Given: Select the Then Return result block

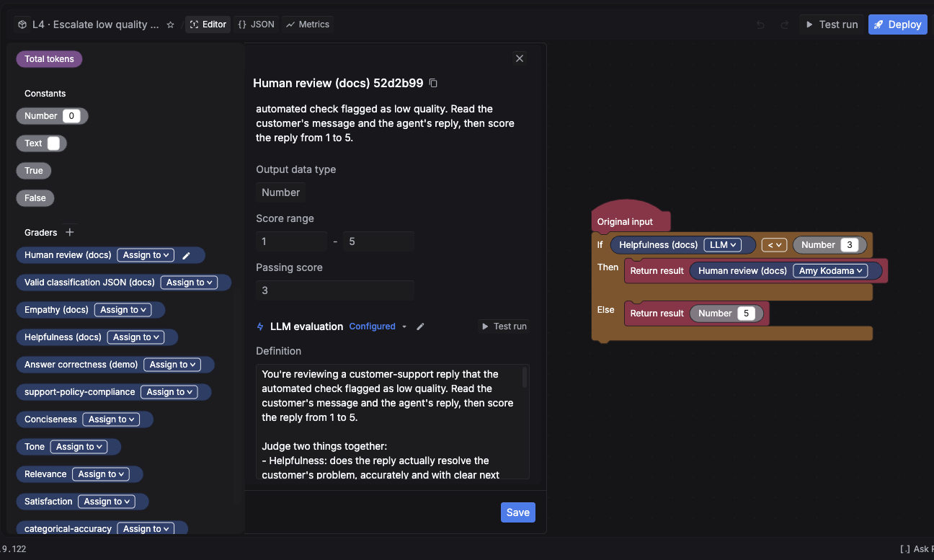Looking at the screenshot, I should click(656, 271).
